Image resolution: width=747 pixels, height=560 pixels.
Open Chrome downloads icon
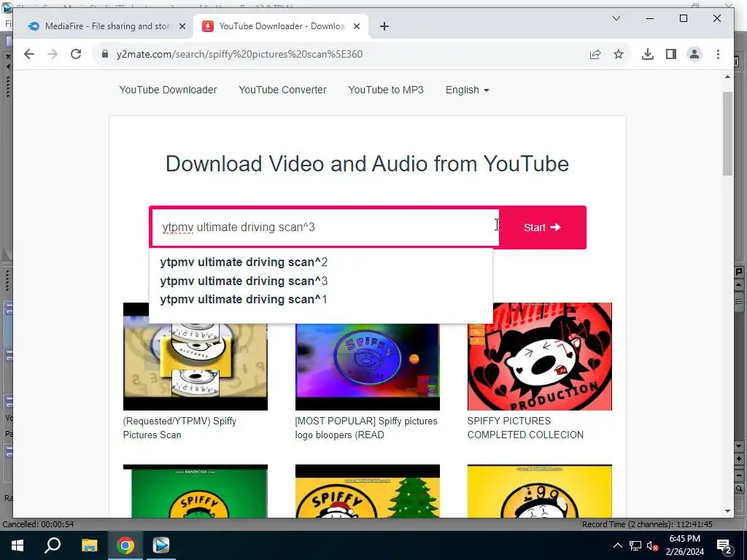[x=648, y=54]
